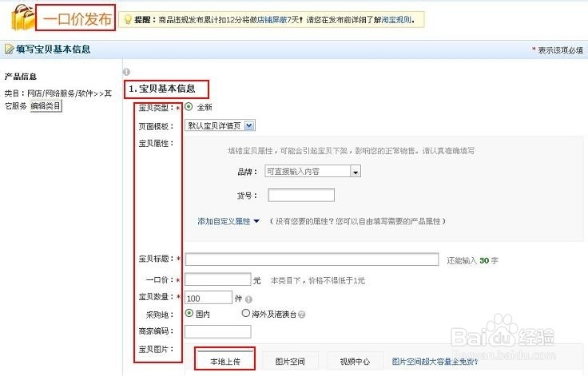Expand 添加自定义属性 disclosure arrow

(x=256, y=221)
